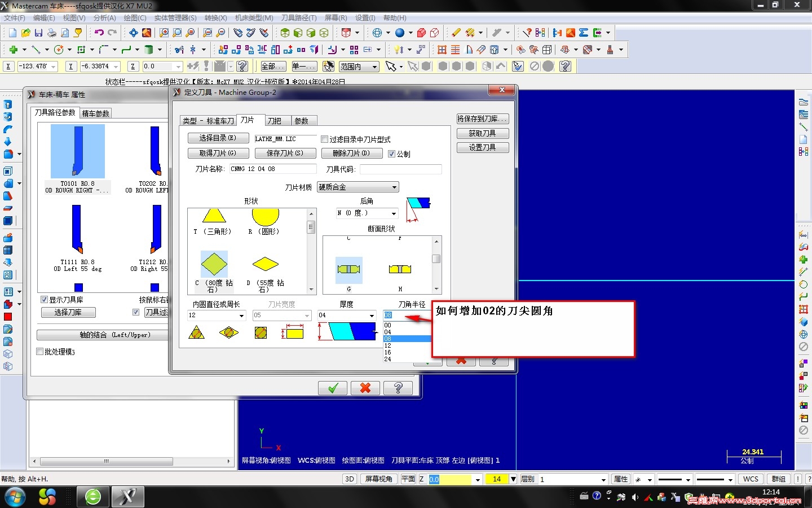The width and height of the screenshot is (812, 508).
Task: Open the 文件(F) menu
Action: click(x=15, y=18)
